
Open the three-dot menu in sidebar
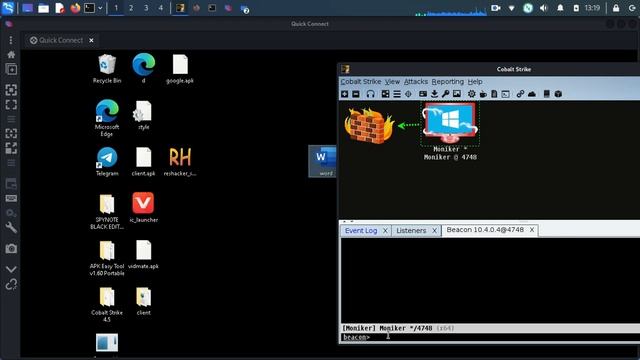[11, 40]
